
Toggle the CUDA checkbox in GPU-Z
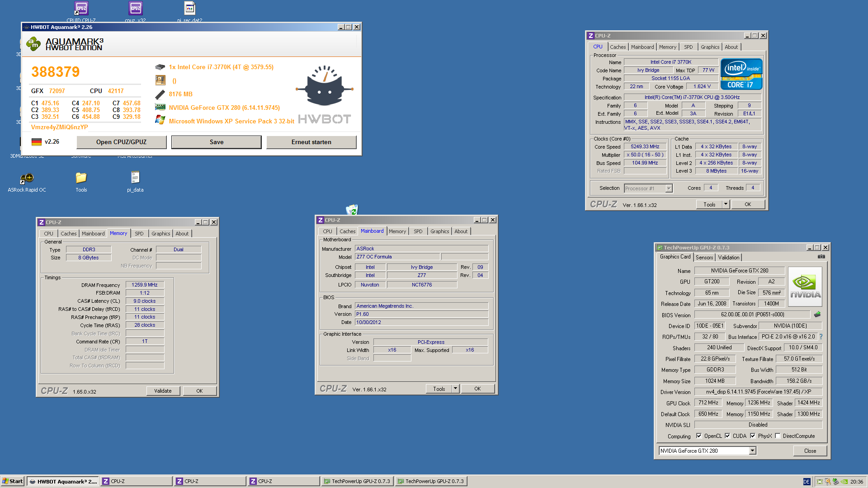tap(727, 436)
